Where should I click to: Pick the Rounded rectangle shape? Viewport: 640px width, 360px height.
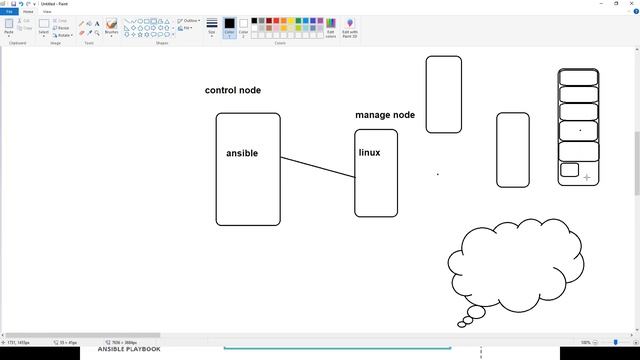tap(153, 21)
